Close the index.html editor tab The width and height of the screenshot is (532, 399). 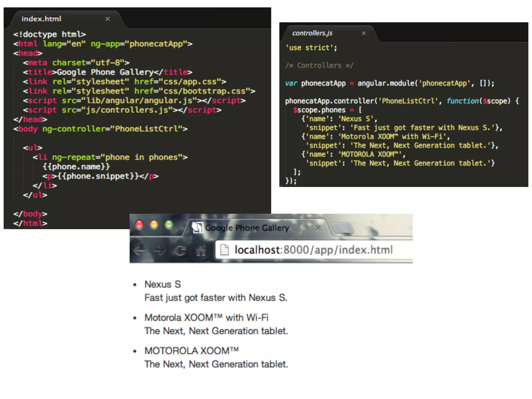[x=108, y=19]
